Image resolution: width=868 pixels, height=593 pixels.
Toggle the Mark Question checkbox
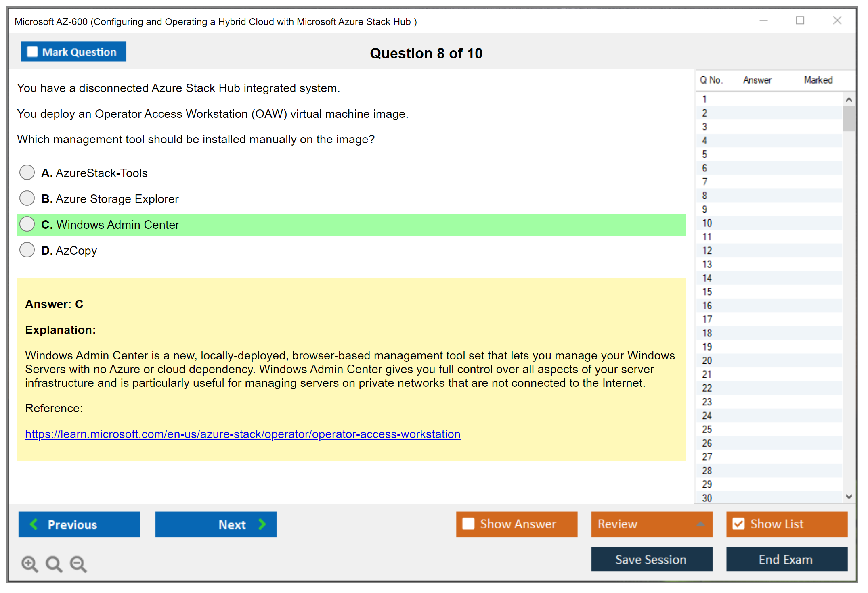point(32,52)
